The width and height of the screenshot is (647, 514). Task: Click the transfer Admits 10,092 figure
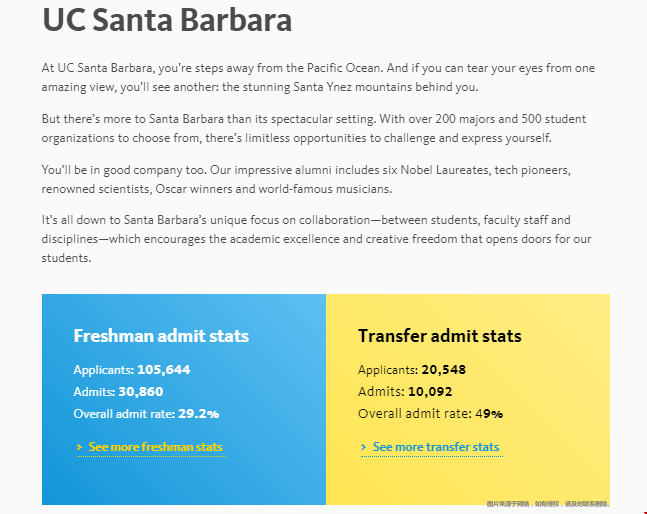(x=431, y=391)
